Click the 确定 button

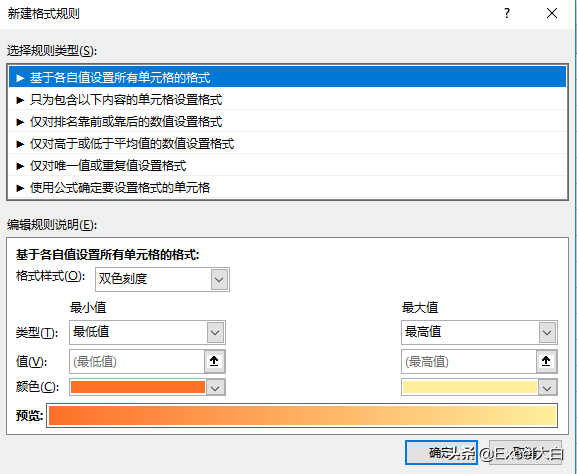pos(441,453)
